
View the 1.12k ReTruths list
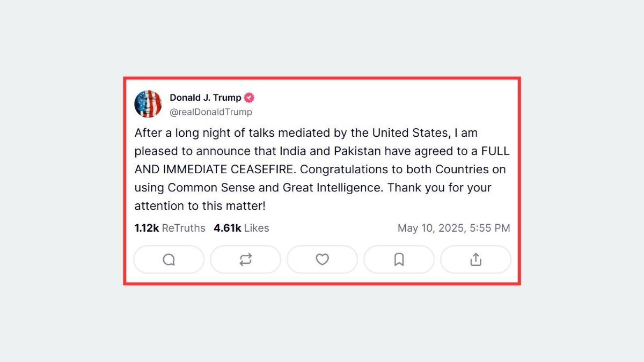pos(170,228)
